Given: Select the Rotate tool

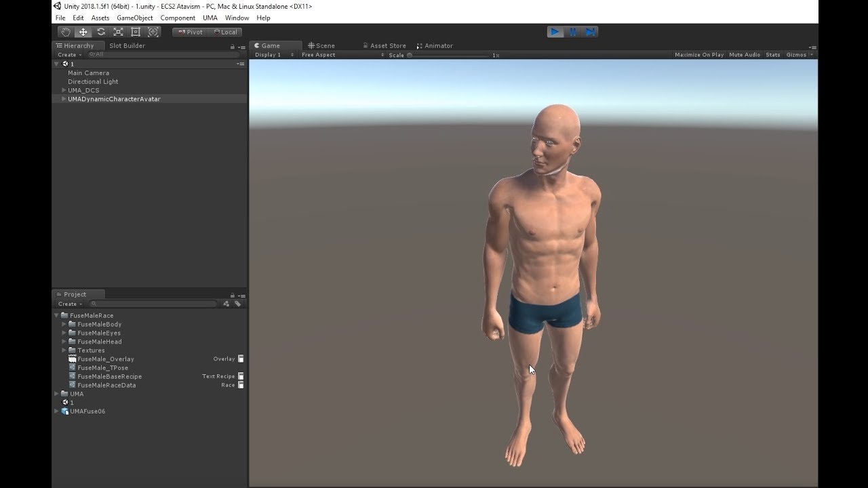Looking at the screenshot, I should (101, 32).
